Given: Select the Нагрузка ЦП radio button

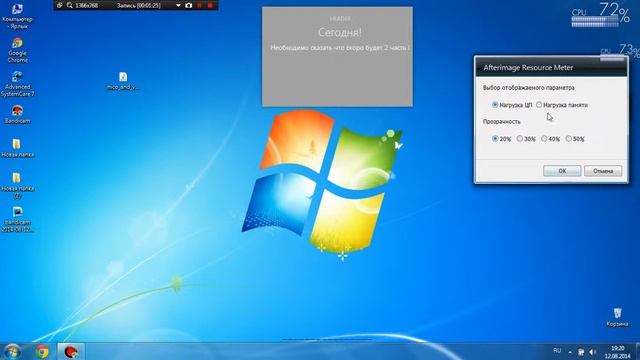Looking at the screenshot, I should coord(495,105).
